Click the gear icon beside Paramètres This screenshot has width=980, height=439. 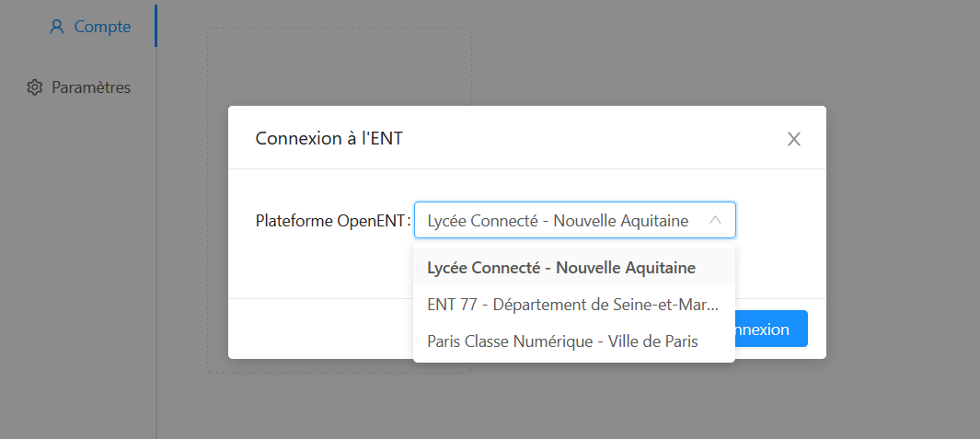[35, 87]
